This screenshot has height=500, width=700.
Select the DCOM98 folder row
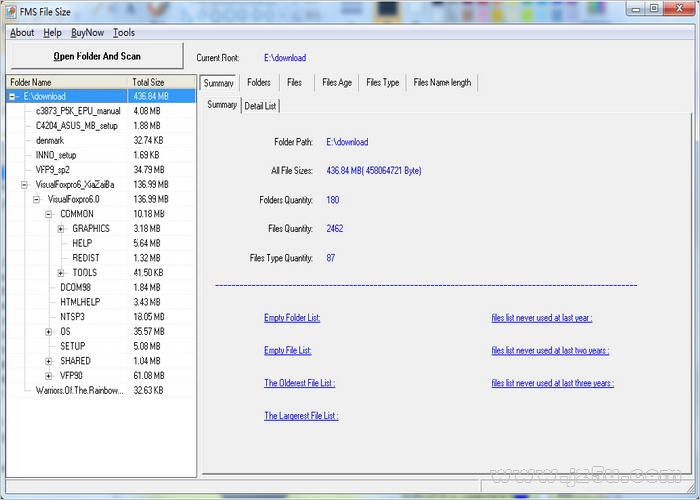(x=75, y=288)
